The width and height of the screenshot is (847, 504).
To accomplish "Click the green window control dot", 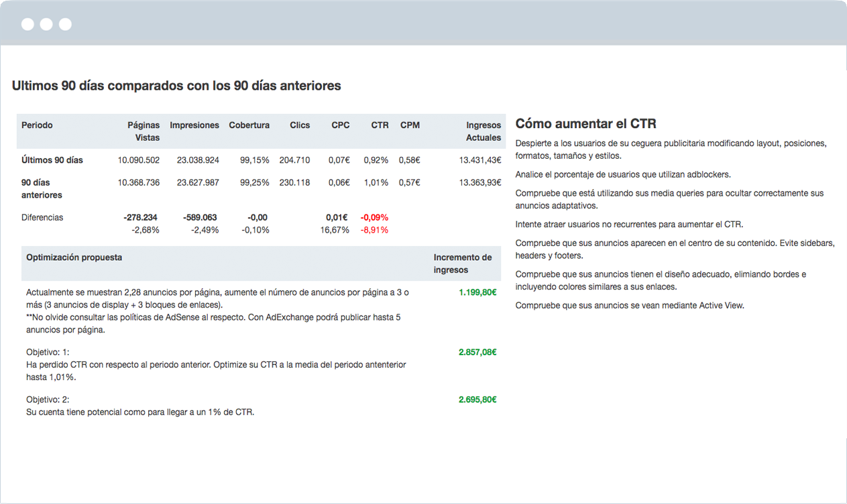I will pos(65,23).
